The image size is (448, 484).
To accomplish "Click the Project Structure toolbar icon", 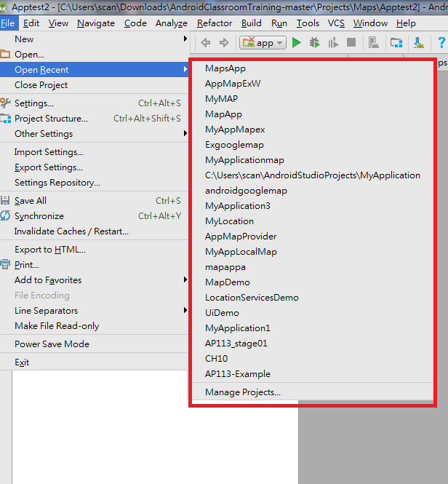I will pyautogui.click(x=396, y=43).
